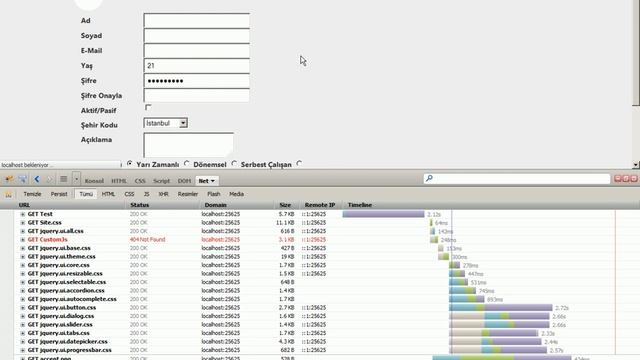Go back with the Firebug back arrow
The image size is (640, 360).
click(37, 179)
